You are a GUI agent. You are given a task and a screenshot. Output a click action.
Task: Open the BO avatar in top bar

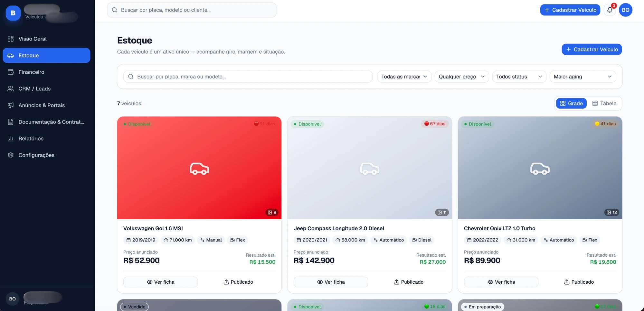(625, 10)
